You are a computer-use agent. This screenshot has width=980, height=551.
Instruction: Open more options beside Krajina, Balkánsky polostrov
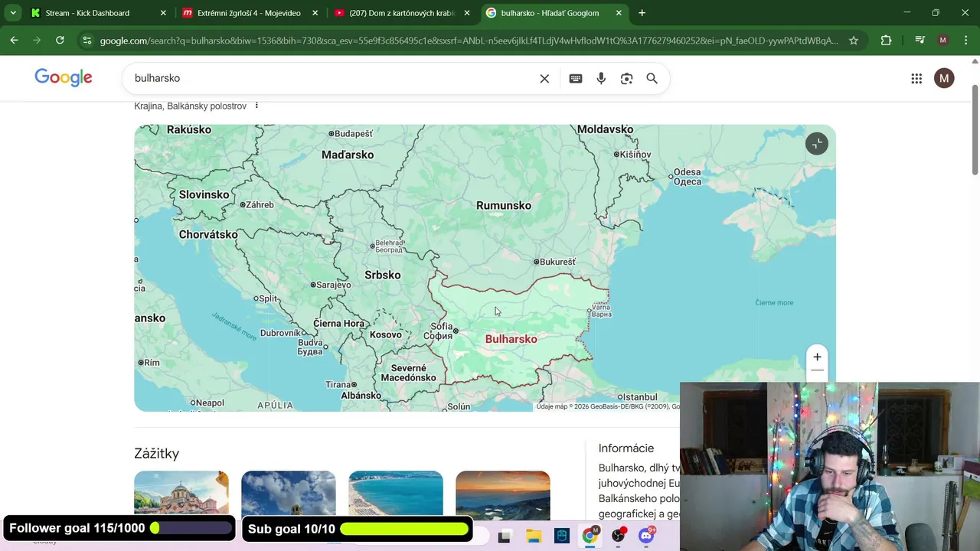[x=256, y=106]
